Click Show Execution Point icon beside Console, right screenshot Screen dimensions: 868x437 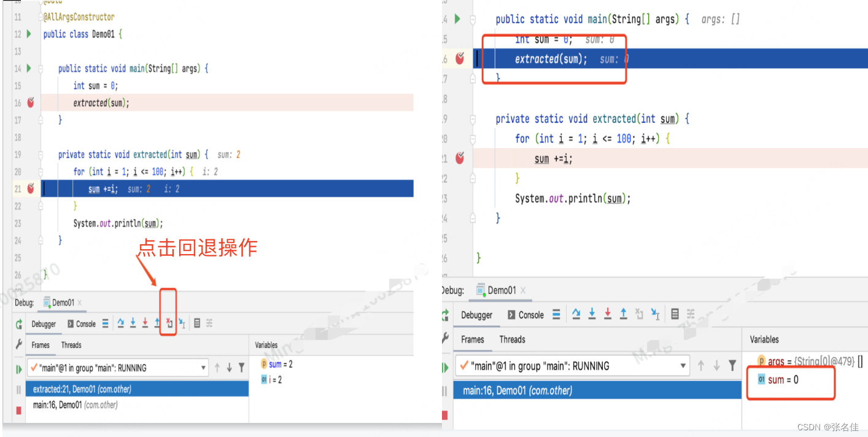556,315
